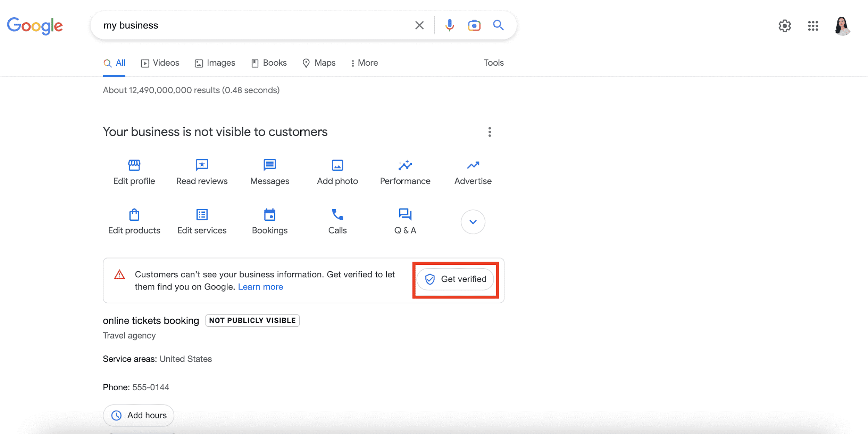Screen dimensions: 868x434
Task: Open Read reviews
Action: 202,172
